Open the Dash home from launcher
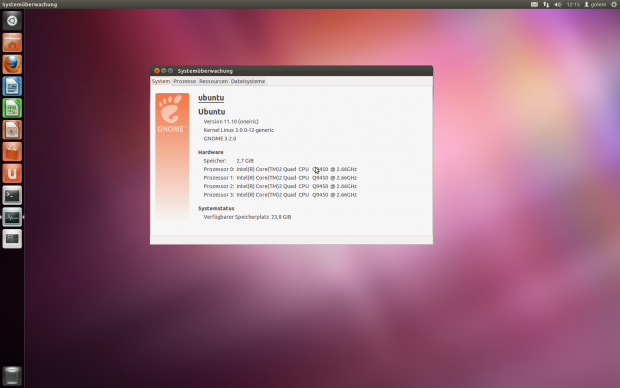The height and width of the screenshot is (388, 620). [12, 21]
